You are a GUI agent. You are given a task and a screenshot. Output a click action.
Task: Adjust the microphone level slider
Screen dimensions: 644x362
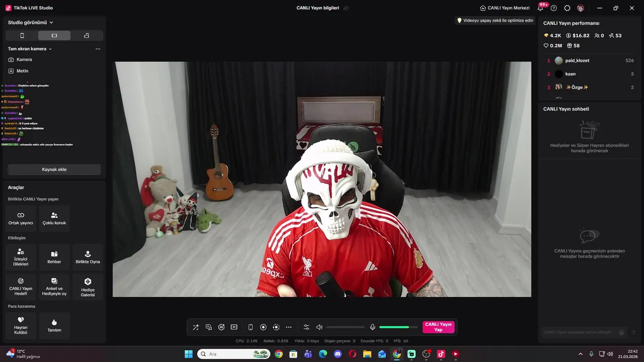point(398,327)
